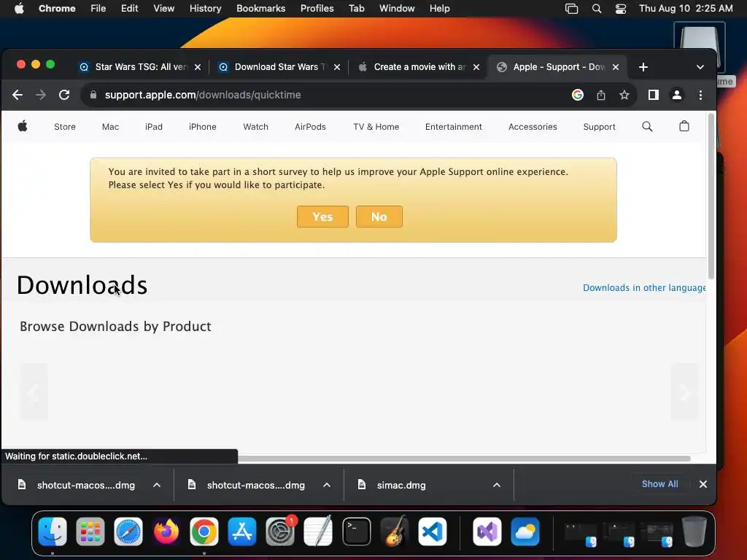The height and width of the screenshot is (560, 747).
Task: Expand the tab search dropdown chevron
Action: point(700,67)
